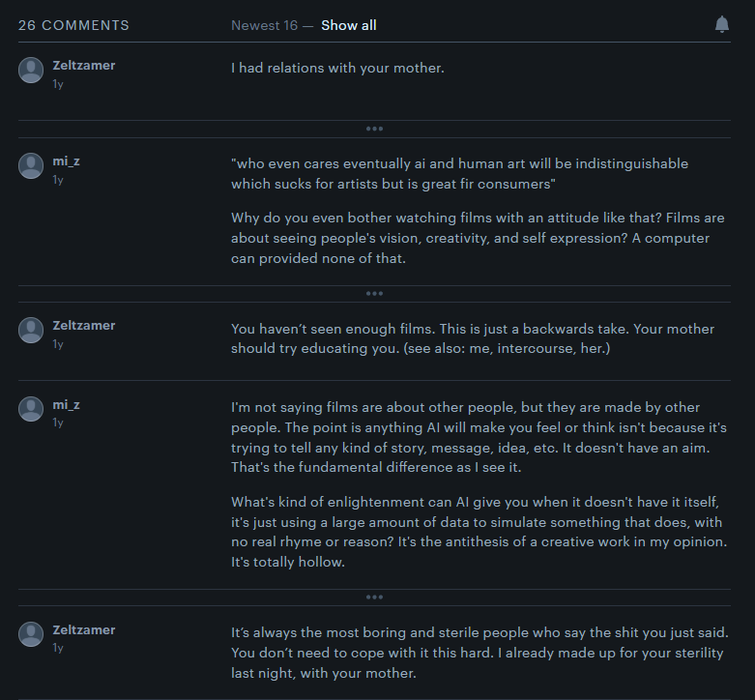The image size is (755, 700).
Task: Visit Zeltzamer's profile from 'backwards take' comment
Action: click(84, 326)
